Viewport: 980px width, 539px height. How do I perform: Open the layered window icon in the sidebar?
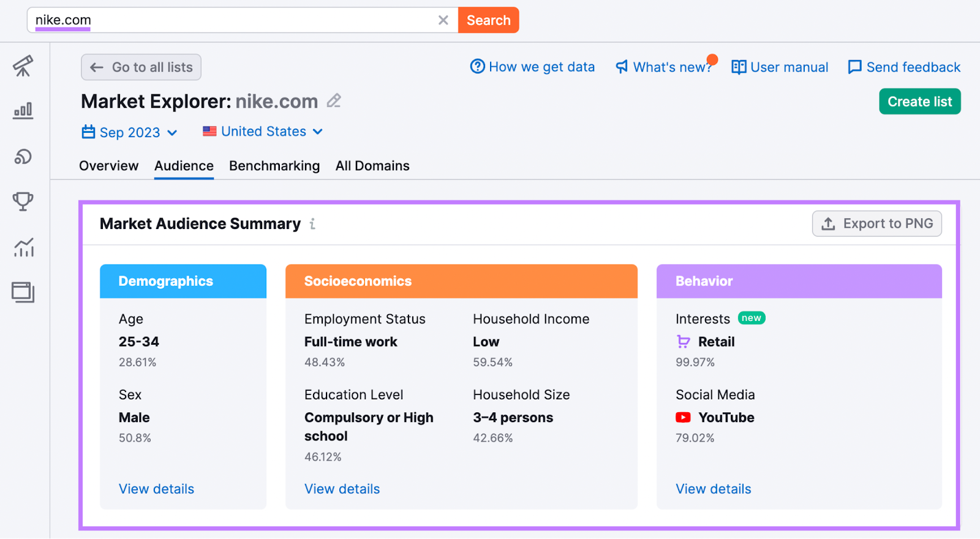[x=23, y=293]
